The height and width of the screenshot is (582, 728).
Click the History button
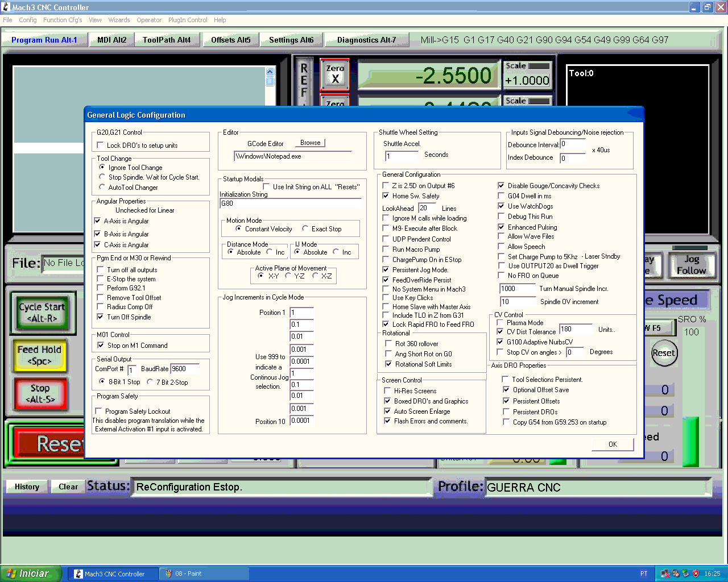(x=27, y=487)
